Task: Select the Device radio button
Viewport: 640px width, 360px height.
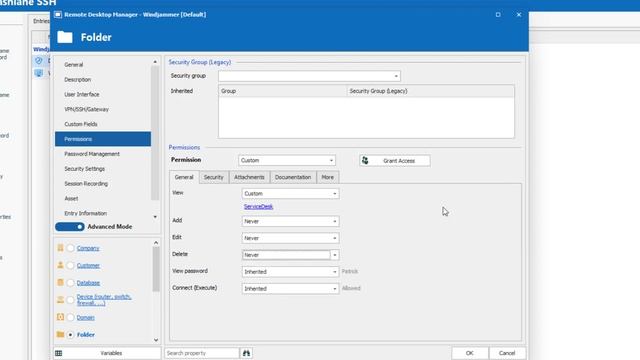Action: 71,300
